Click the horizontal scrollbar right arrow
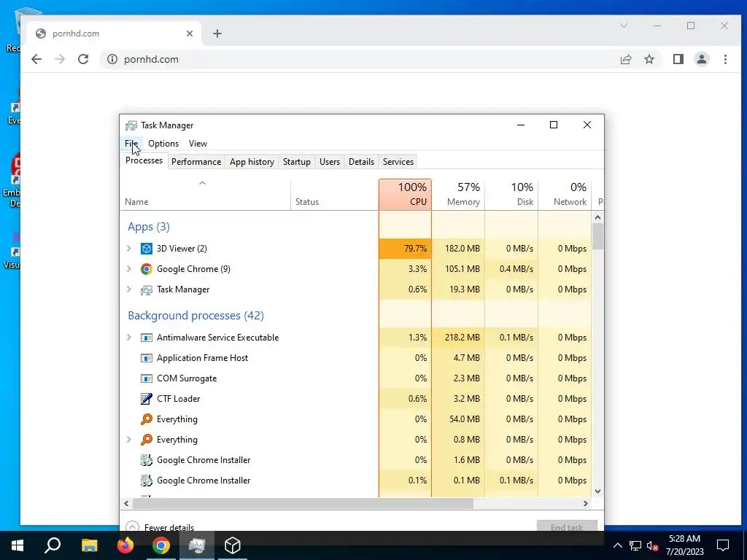The height and width of the screenshot is (560, 747). tap(586, 503)
